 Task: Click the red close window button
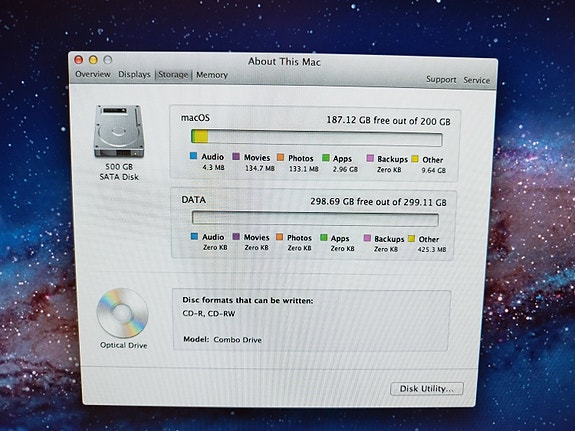coord(78,59)
